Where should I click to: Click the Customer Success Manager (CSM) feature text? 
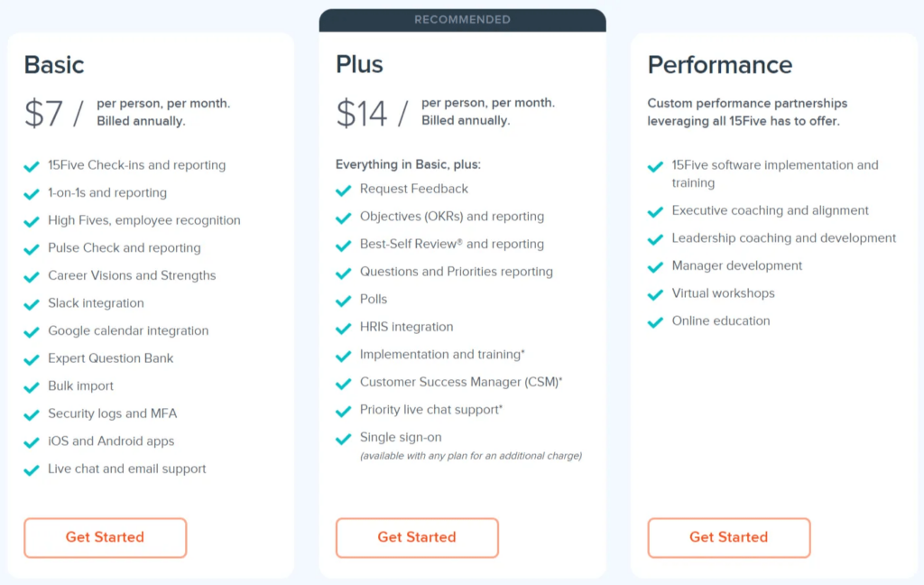click(x=461, y=382)
